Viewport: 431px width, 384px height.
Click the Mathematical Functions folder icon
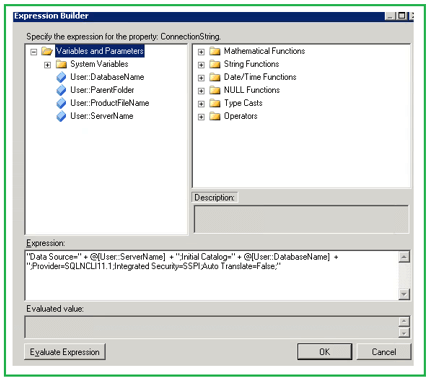click(215, 51)
